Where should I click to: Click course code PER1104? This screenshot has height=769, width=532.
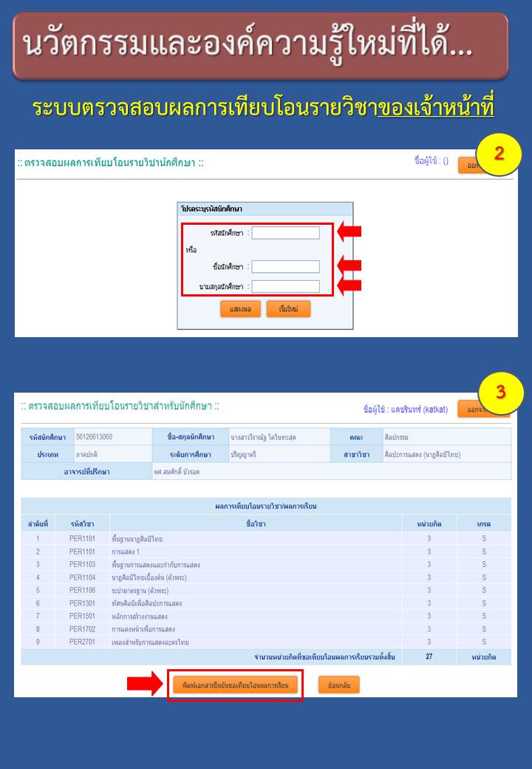pos(82,577)
